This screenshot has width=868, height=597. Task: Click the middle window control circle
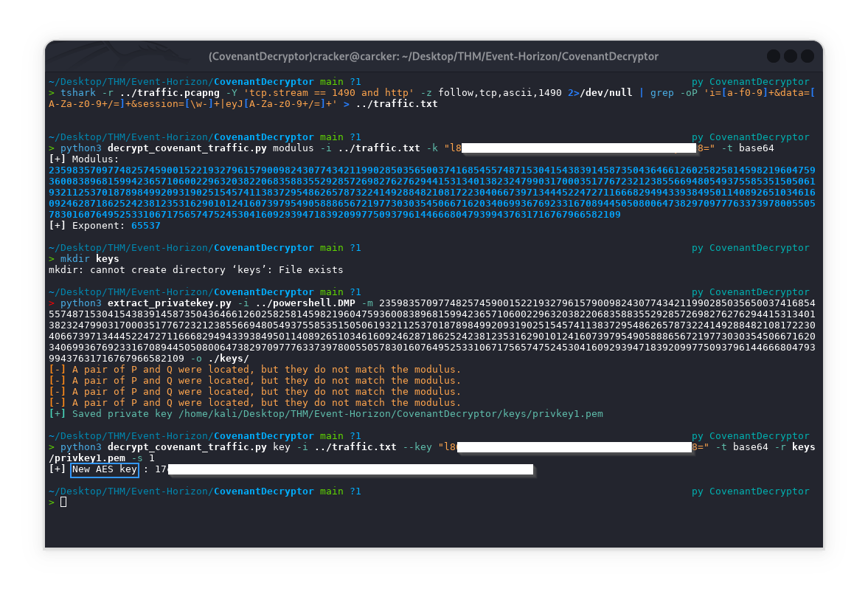pyautogui.click(x=791, y=56)
